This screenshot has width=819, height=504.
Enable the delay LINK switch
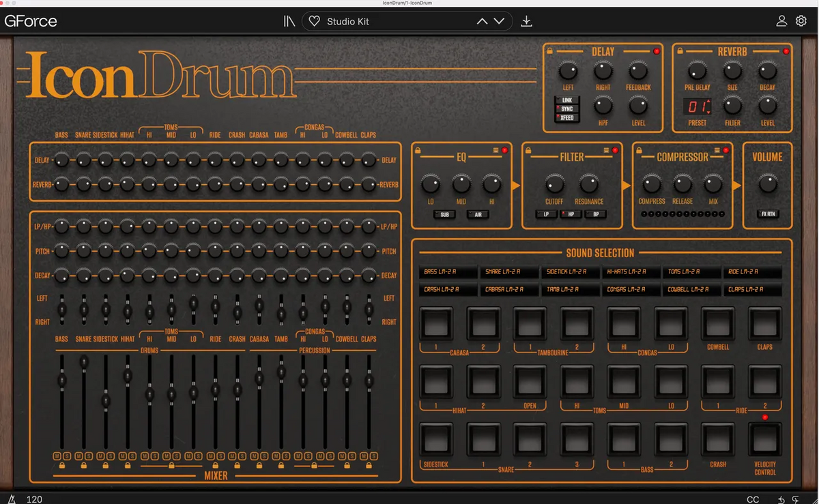click(566, 100)
